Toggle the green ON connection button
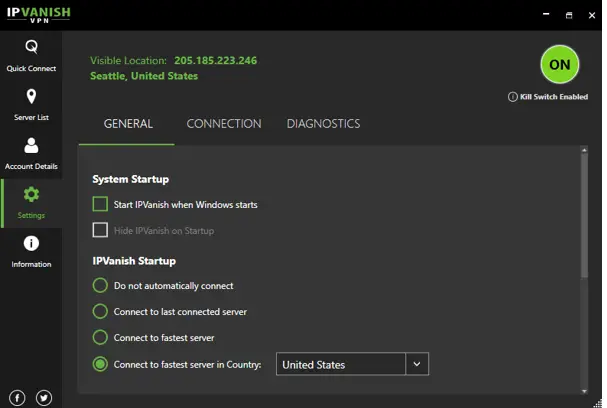Image resolution: width=607 pixels, height=408 pixels. click(560, 64)
